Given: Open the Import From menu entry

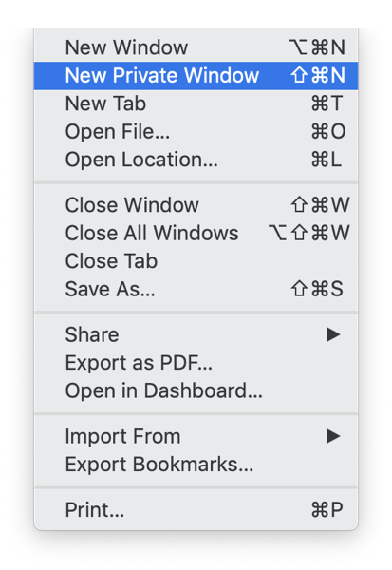Looking at the screenshot, I should point(196,436).
